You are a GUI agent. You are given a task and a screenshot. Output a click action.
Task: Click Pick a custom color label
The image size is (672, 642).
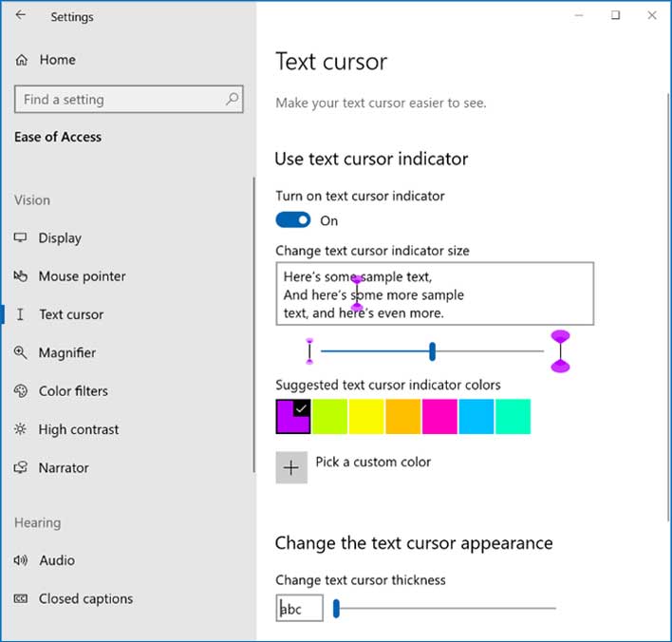(373, 462)
